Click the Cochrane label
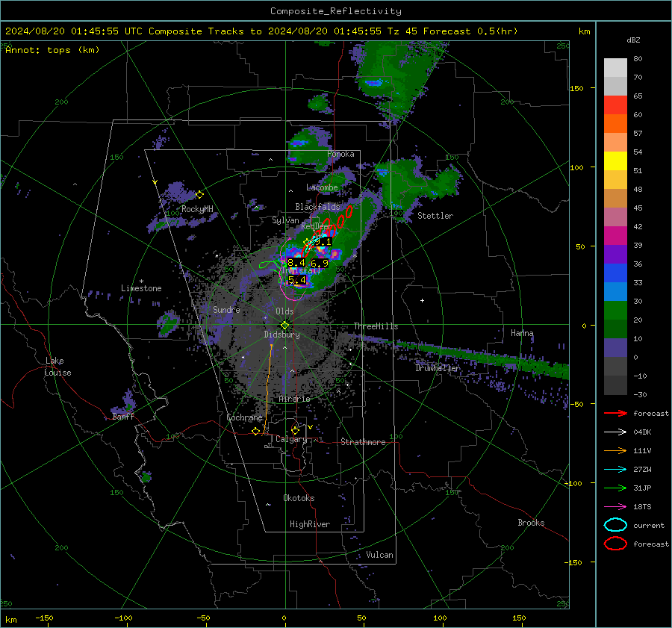The width and height of the screenshot is (672, 628). tap(244, 417)
